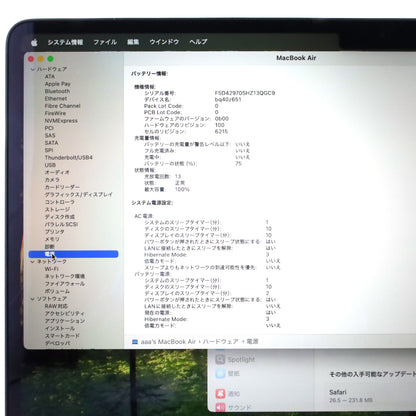Image resolution: width=416 pixels, height=416 pixels.
Task: Select SAS in the sidebar
Action: tap(50, 135)
